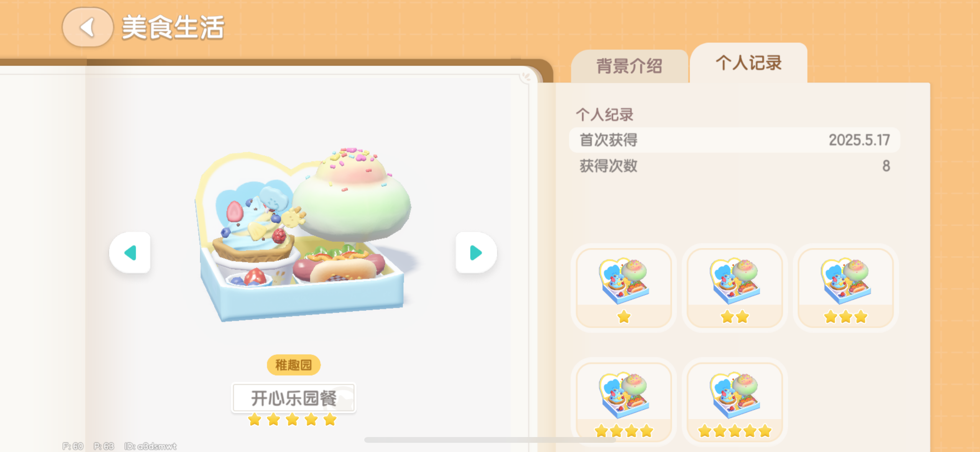Select the three-star meal variant card
The image size is (980, 452).
846,288
